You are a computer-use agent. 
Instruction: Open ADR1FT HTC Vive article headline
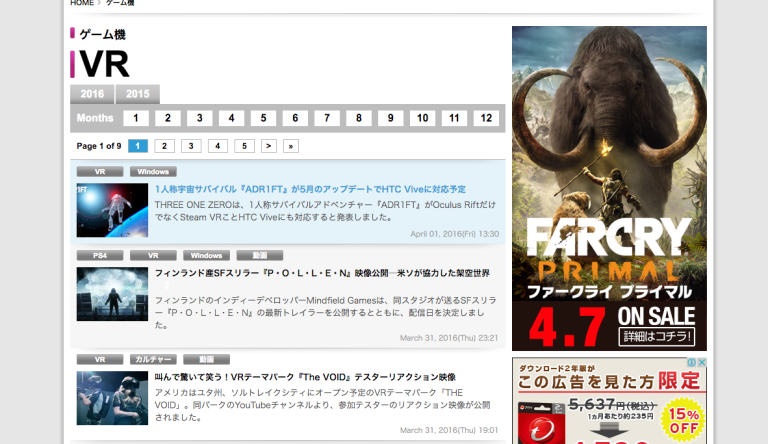coord(310,189)
